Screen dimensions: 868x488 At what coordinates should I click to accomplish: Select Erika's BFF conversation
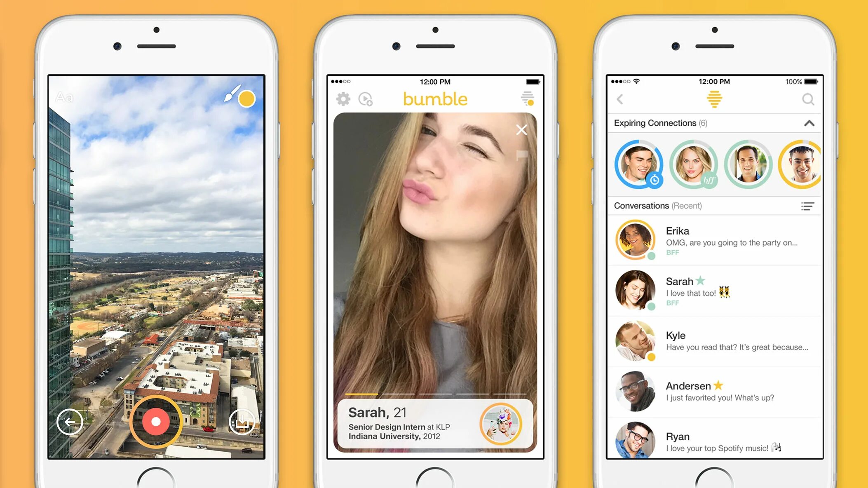(713, 241)
